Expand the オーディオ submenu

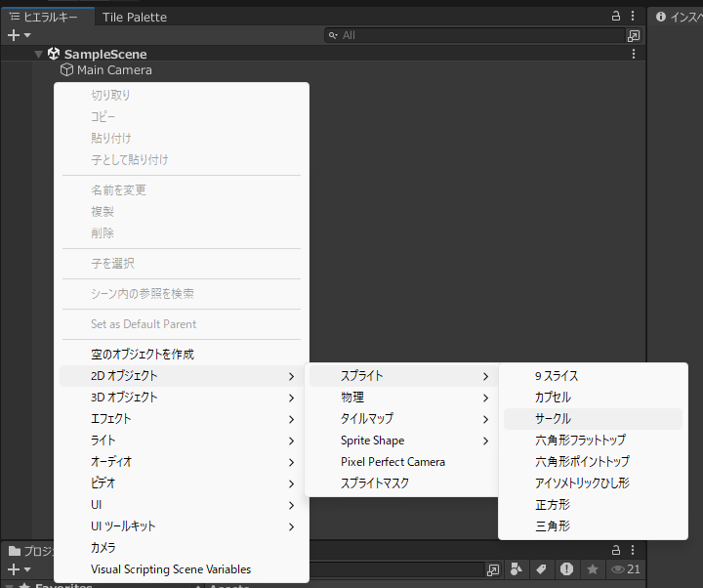[182, 462]
